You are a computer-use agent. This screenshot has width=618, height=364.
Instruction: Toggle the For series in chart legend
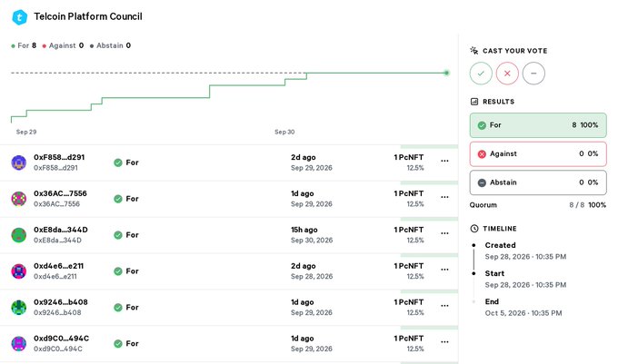coord(24,45)
